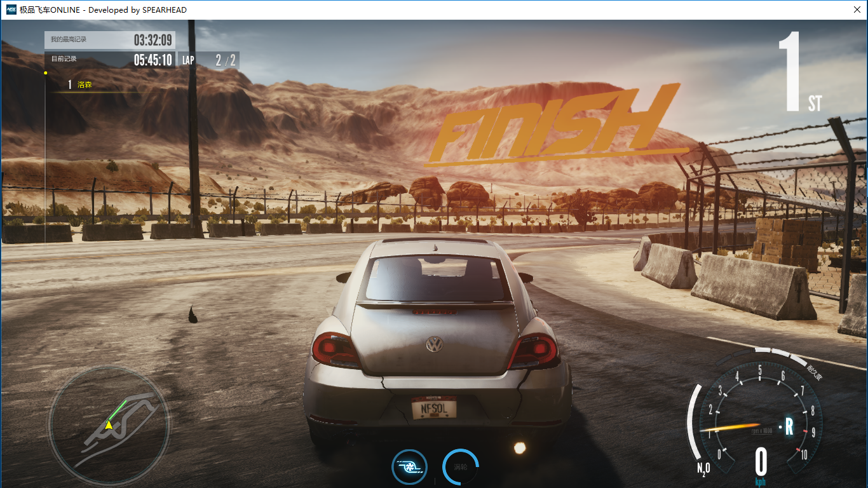This screenshot has height=488, width=868.
Task: Click the circular track minimap
Action: [109, 426]
